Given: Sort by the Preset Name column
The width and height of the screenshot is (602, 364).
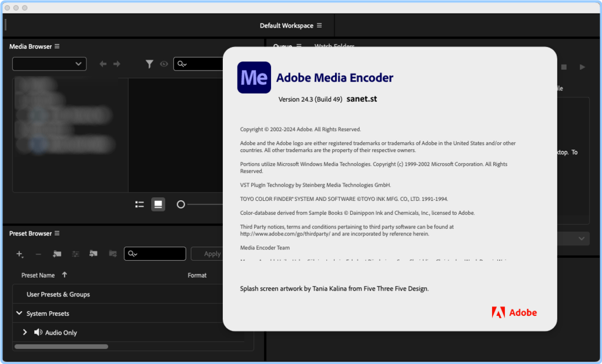Looking at the screenshot, I should coord(38,275).
